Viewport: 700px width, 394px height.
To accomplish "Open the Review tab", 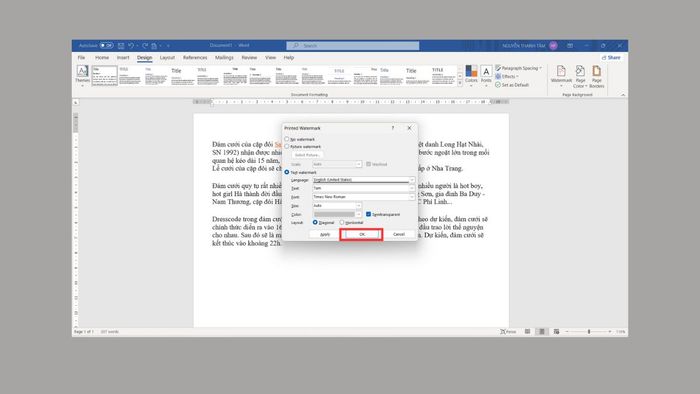I will coord(249,58).
